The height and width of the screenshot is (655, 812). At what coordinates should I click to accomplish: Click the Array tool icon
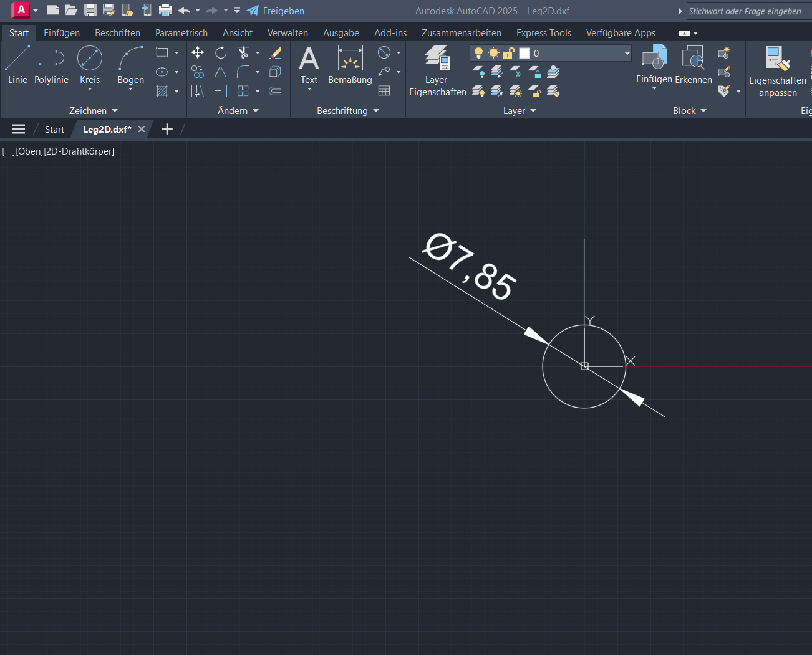click(x=243, y=91)
